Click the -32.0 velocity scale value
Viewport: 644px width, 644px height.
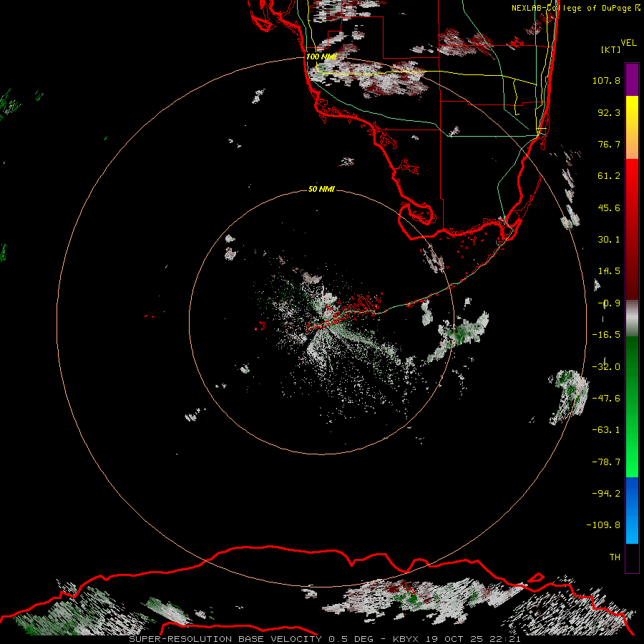[x=606, y=367]
